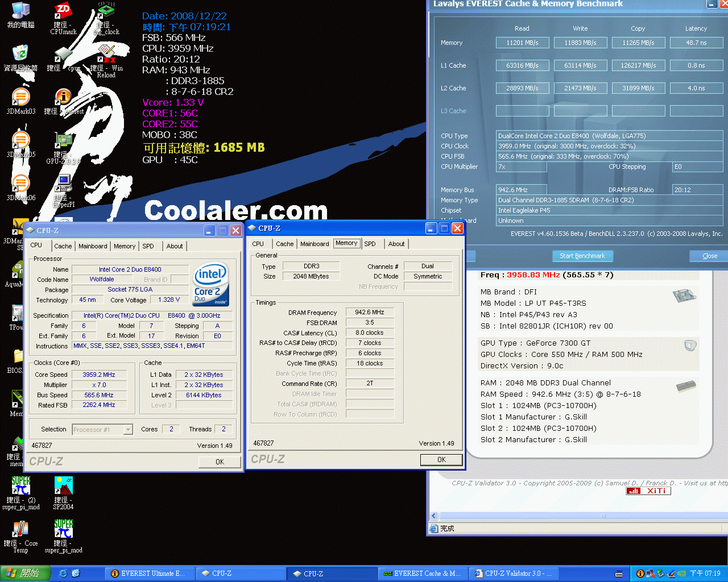Open Mainboard tab in right CPU-Z window

click(x=315, y=244)
